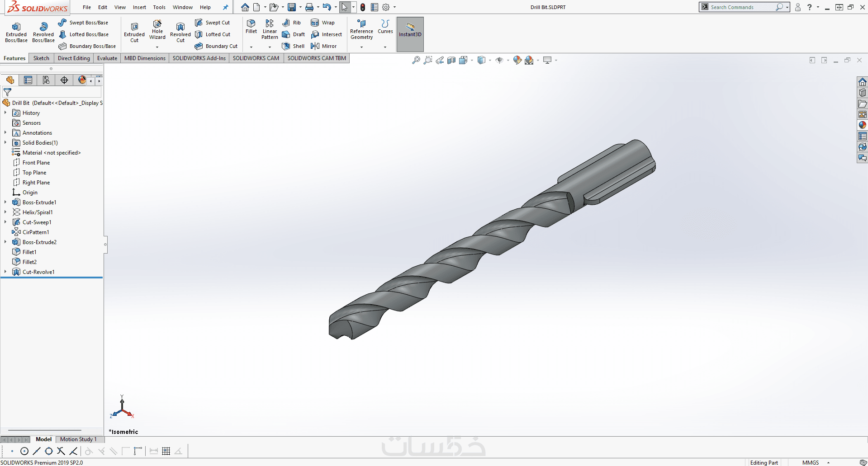Expand the Boss-Extrude1 feature
The width and height of the screenshot is (868, 466).
pos(5,202)
